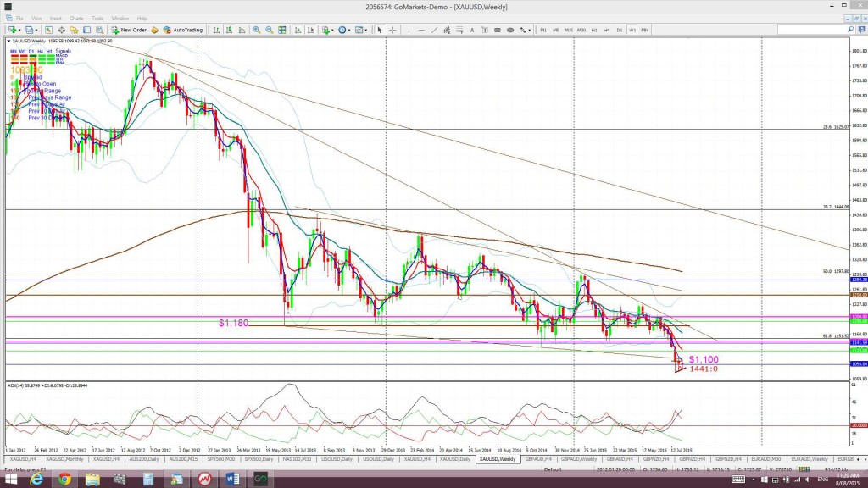Open the Indicators list dropdown
868x488 pixels.
[327, 30]
